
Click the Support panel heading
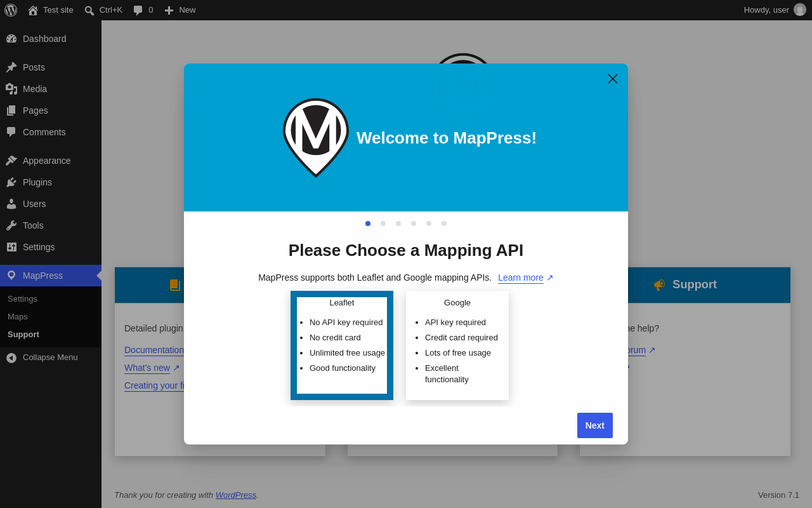[x=695, y=284]
